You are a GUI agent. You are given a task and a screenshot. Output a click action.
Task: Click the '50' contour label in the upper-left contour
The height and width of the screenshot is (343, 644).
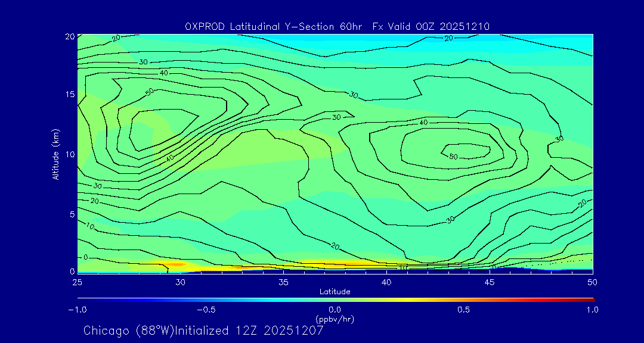pyautogui.click(x=149, y=91)
